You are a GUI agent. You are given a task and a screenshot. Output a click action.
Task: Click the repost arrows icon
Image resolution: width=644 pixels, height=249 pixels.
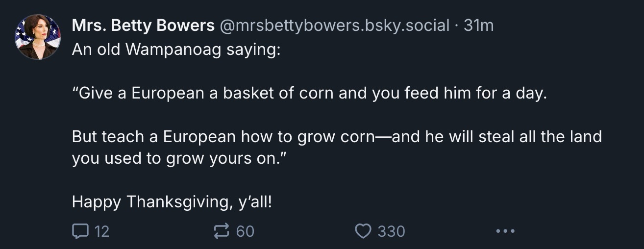pos(222,230)
